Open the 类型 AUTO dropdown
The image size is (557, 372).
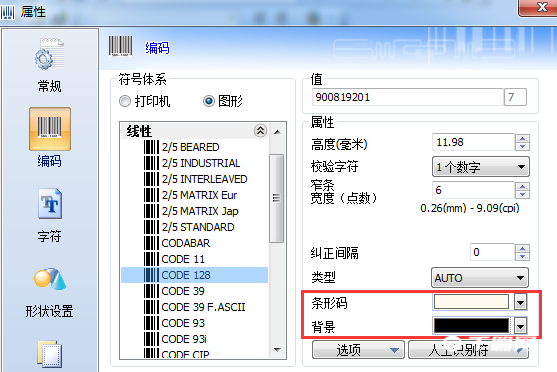480,277
